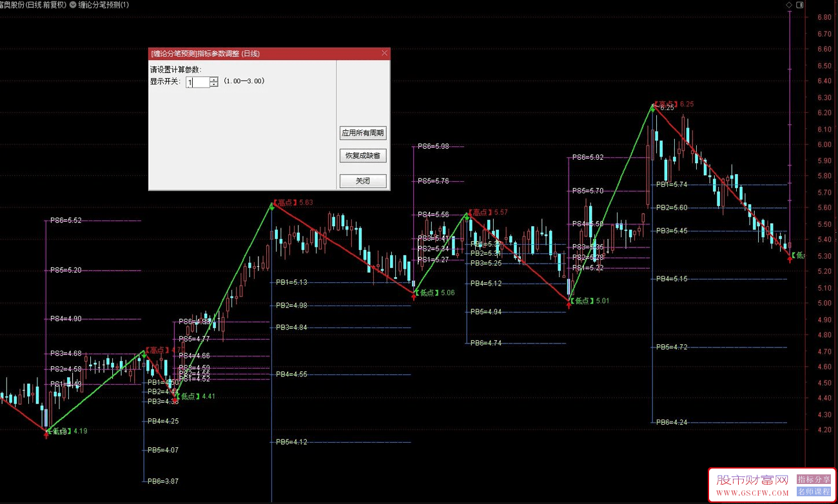
Task: Click the 缠论分笔预测(1) indicator label
Action: 104,5
